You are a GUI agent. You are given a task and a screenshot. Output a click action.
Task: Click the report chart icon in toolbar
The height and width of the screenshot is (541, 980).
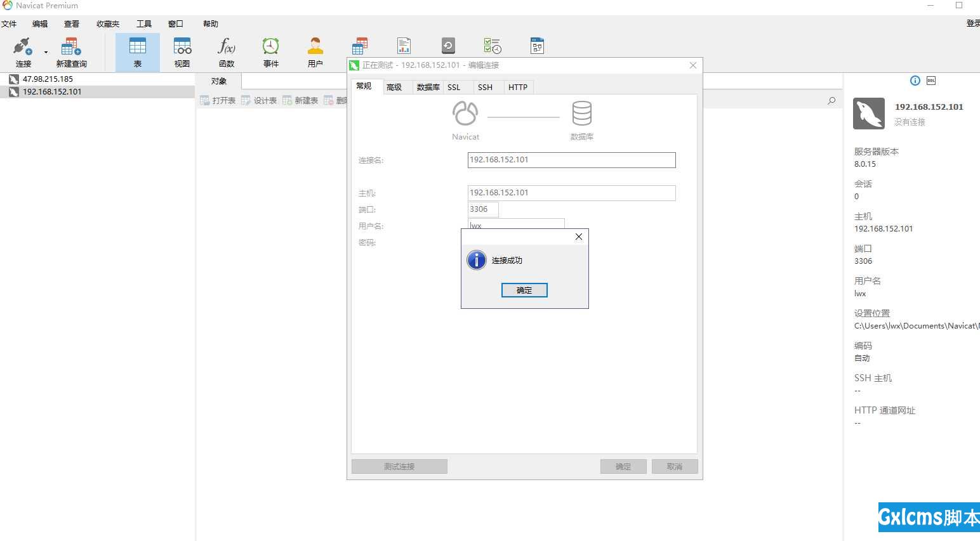404,46
